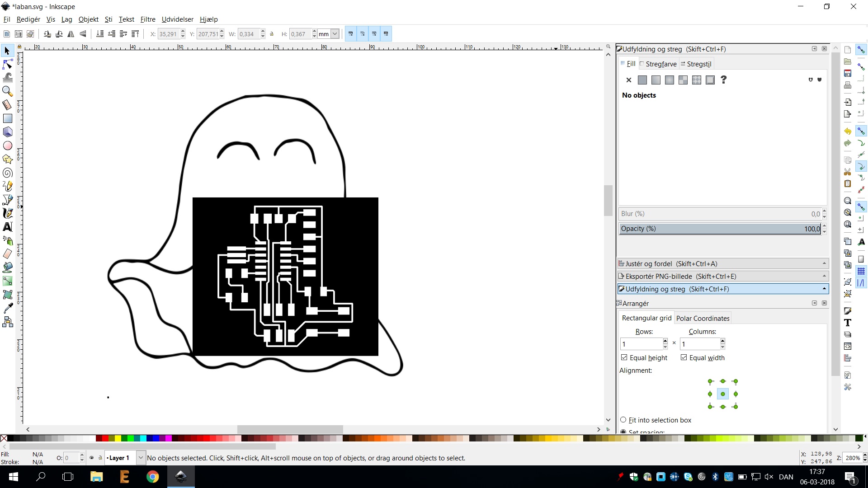Switch to Polar Coordinates tab
868x488 pixels.
703,318
